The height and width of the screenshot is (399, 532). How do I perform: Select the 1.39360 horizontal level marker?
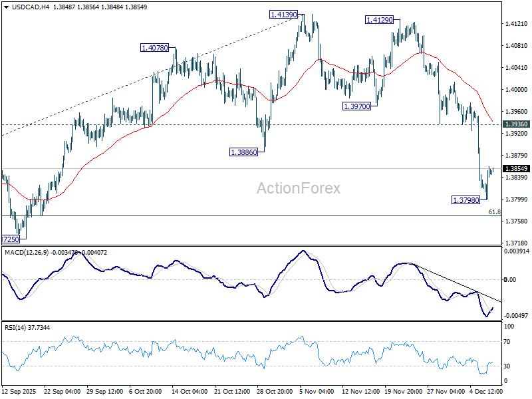pyautogui.click(x=516, y=124)
